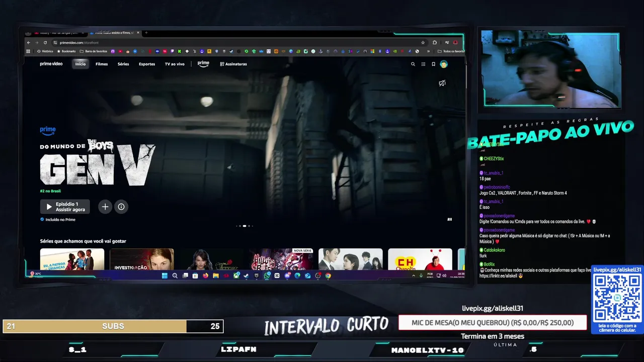Open Google Chrome from the taskbar

(328, 276)
